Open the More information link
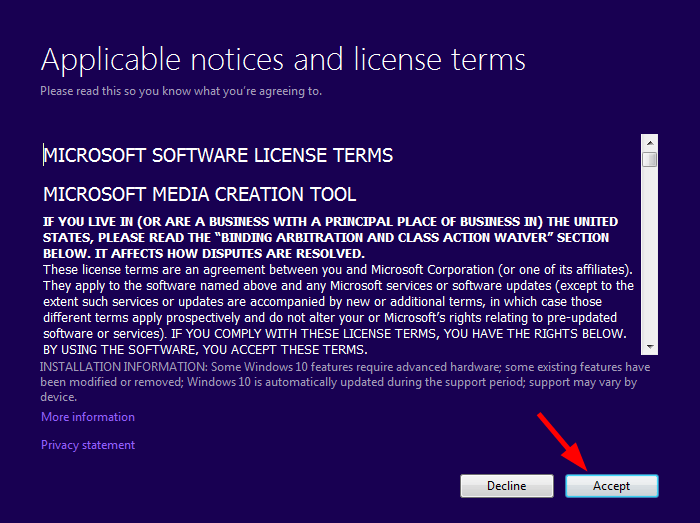The width and height of the screenshot is (700, 523). [88, 417]
